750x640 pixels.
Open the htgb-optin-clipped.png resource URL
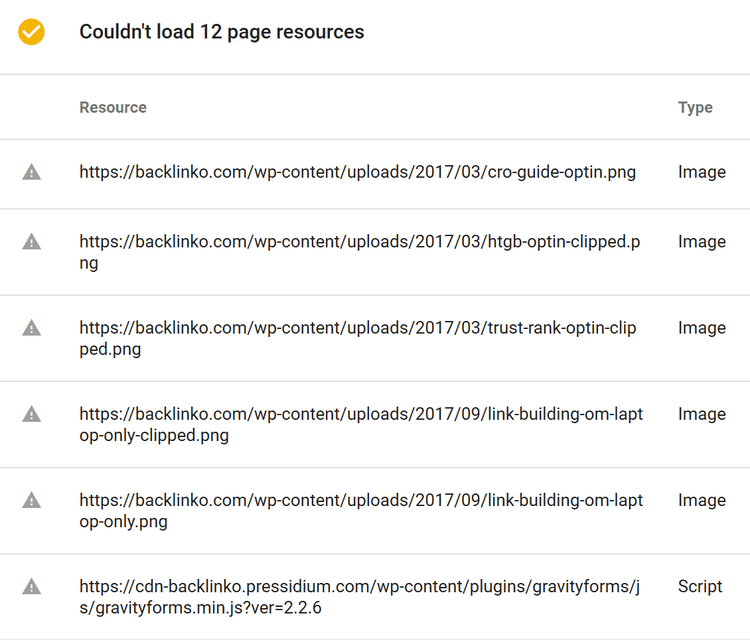coord(360,252)
